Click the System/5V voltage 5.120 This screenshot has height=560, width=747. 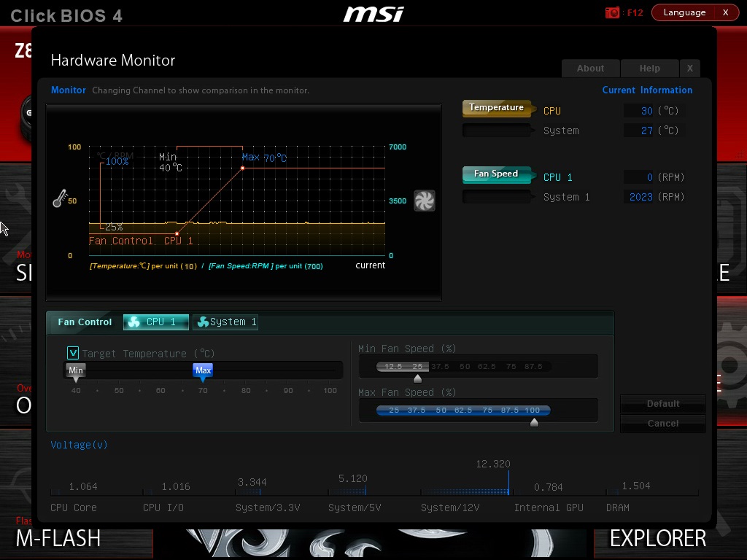[x=352, y=478]
